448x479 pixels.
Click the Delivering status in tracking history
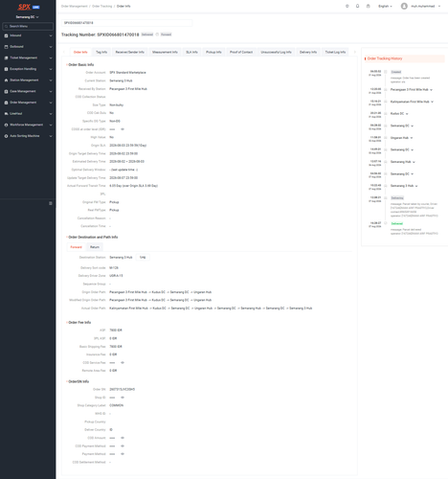[397, 198]
